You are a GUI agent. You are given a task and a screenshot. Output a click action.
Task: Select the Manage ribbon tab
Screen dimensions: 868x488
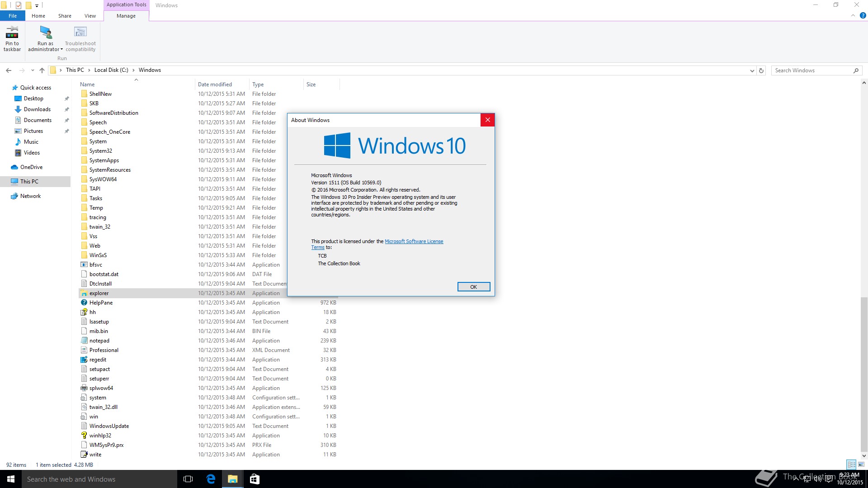126,16
